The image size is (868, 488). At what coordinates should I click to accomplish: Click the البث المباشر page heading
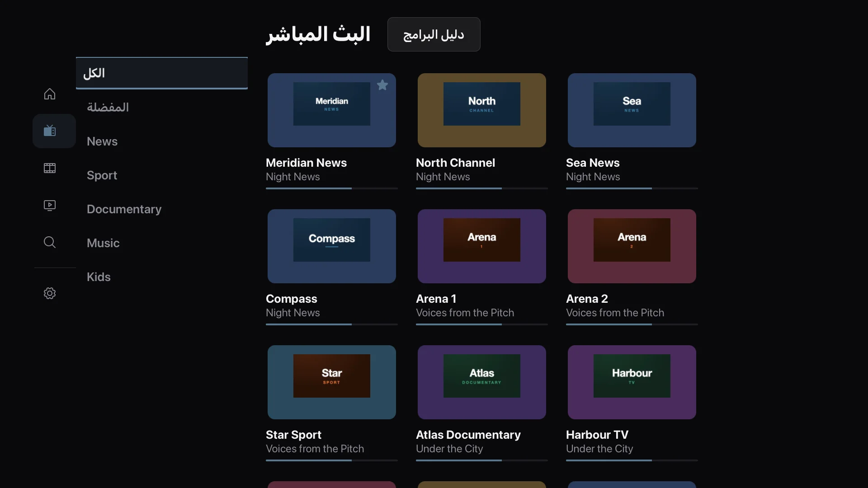[x=318, y=34]
